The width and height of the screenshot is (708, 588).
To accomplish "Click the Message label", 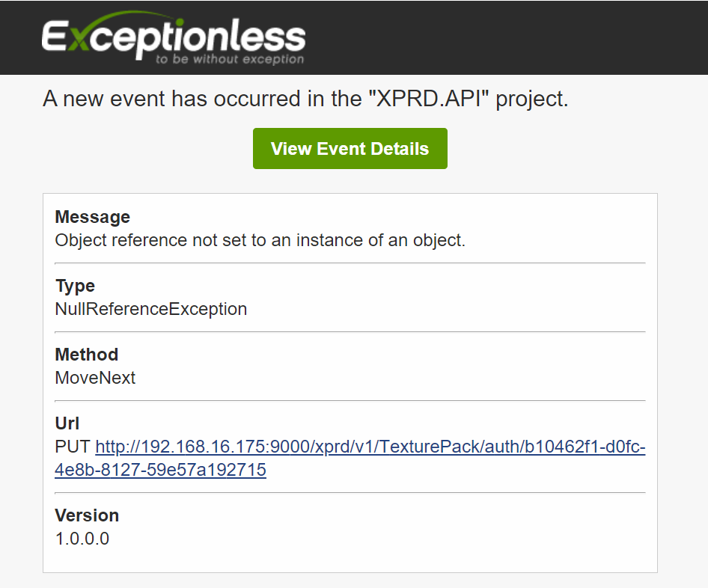I will (93, 217).
